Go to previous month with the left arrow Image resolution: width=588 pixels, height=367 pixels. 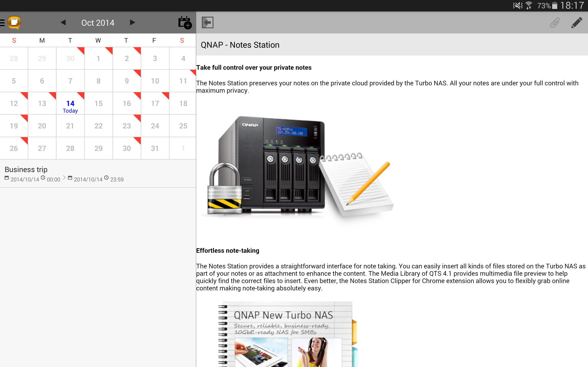[63, 22]
